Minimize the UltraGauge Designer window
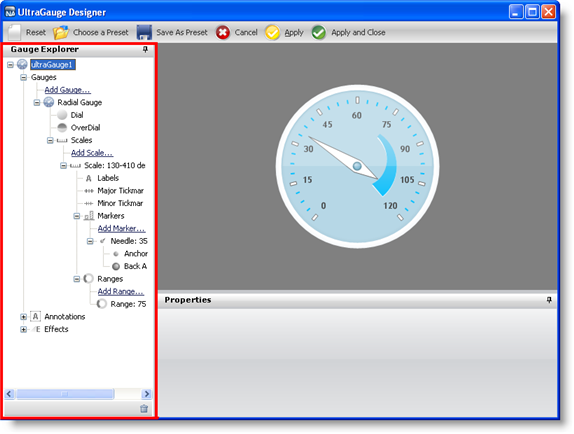The image size is (574, 434). pos(516,12)
